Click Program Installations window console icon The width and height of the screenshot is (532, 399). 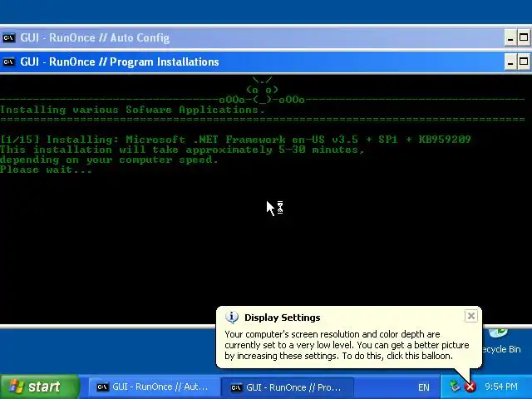(9, 62)
